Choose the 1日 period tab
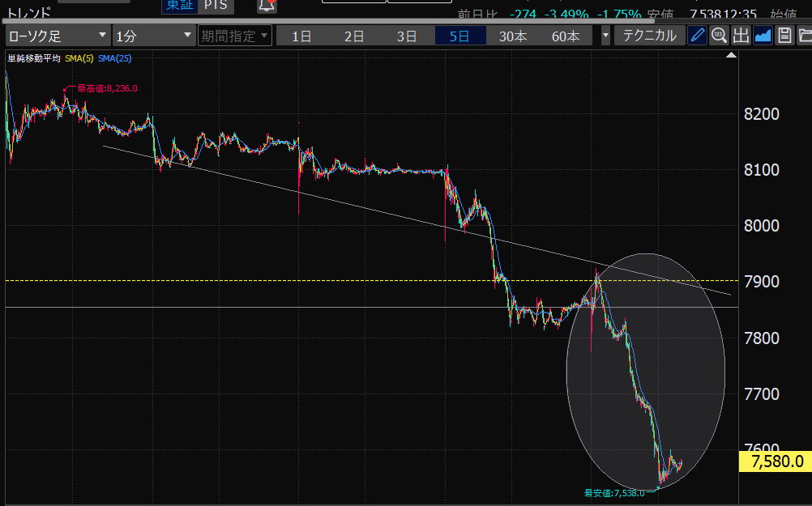The image size is (812, 506). (x=301, y=36)
